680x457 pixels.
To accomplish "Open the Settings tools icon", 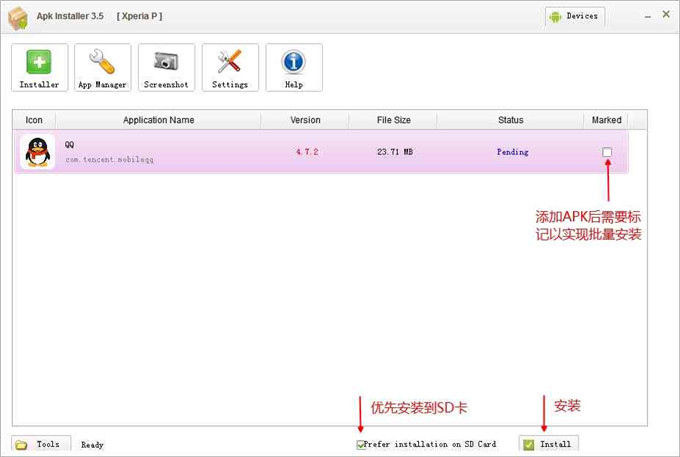I will click(230, 67).
